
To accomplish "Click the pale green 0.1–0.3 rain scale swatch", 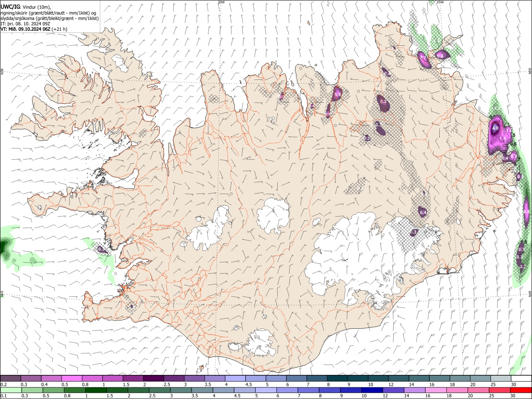I will 10,390.
